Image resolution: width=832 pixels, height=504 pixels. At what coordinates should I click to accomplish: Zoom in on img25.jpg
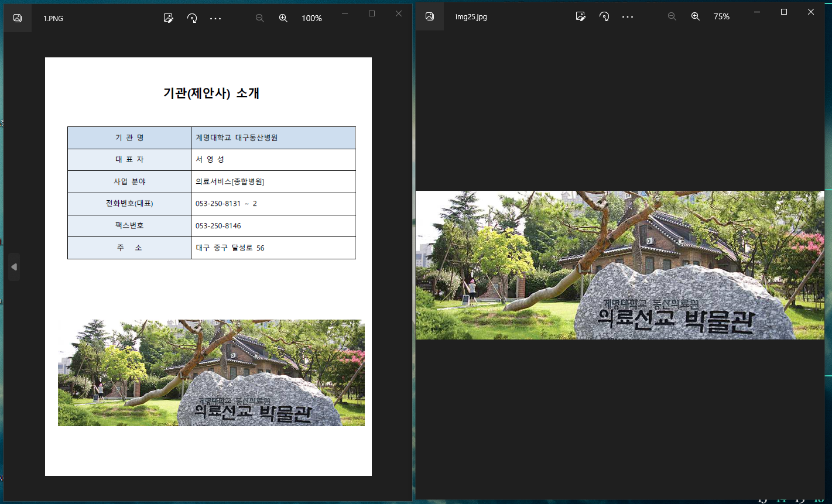tap(696, 16)
